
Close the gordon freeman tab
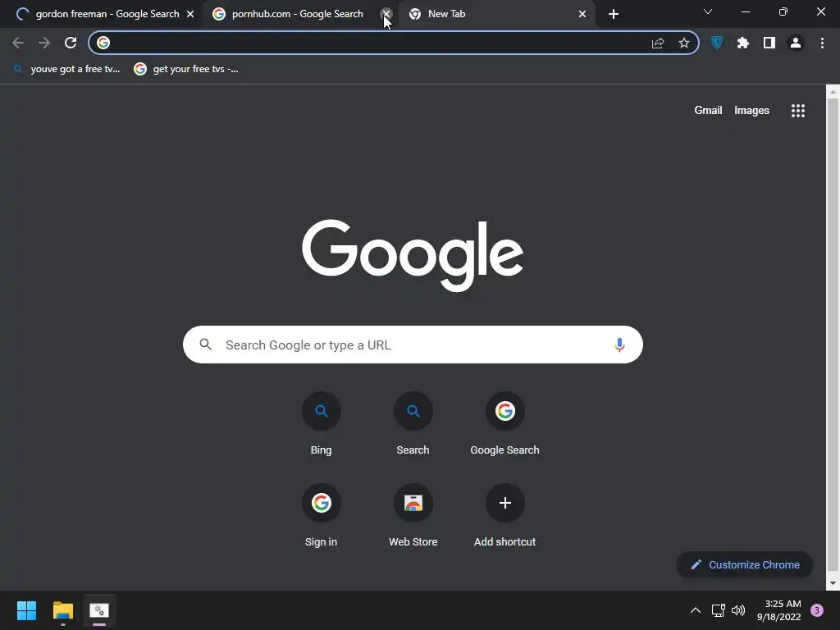coord(190,14)
